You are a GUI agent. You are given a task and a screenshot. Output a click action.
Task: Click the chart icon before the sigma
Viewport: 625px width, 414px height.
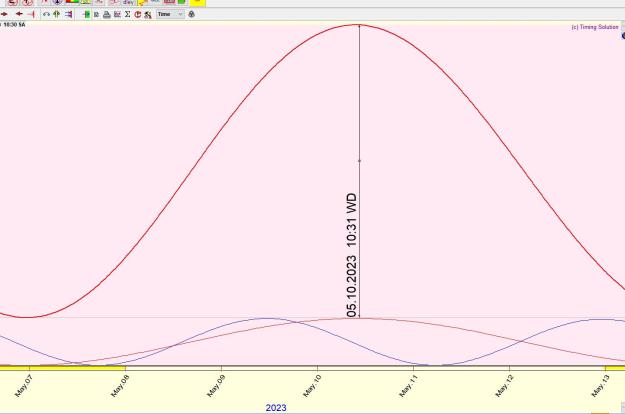click(x=117, y=14)
